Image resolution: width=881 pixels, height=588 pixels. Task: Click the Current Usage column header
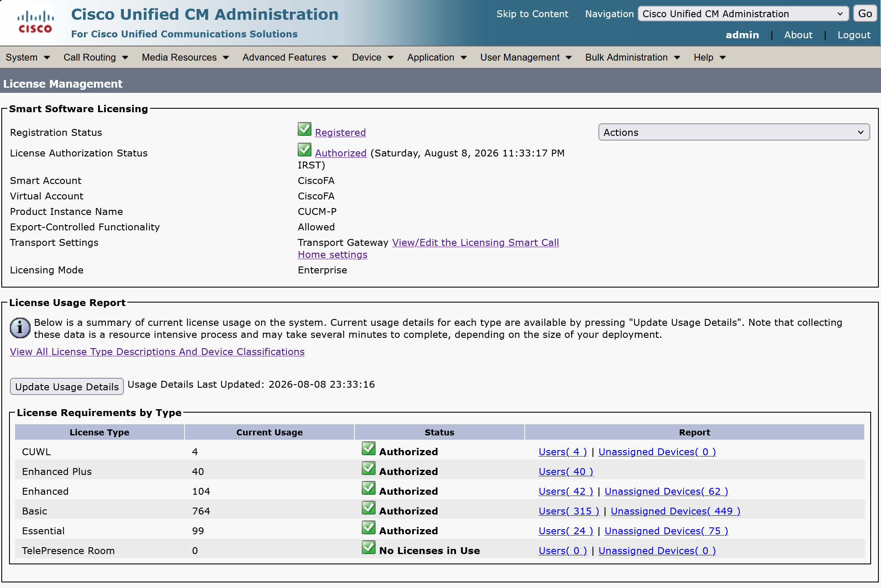(x=269, y=432)
